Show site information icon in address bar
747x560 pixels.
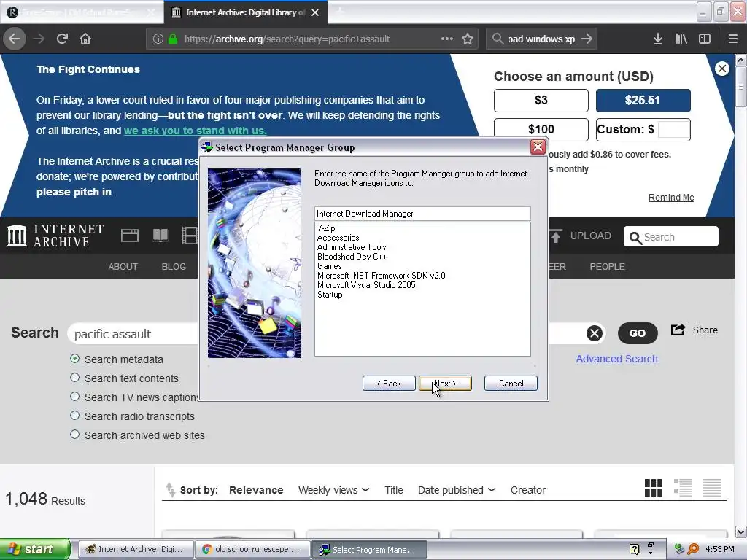[158, 39]
